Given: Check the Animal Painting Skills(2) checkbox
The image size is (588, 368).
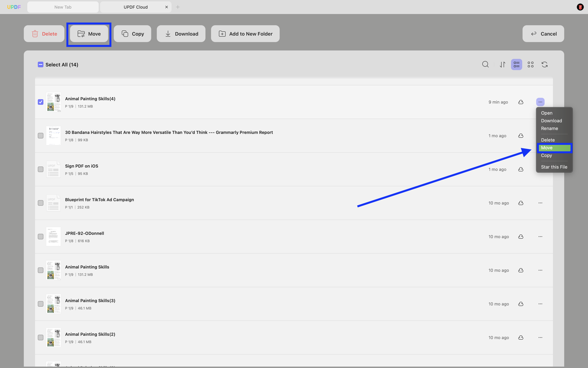Looking at the screenshot, I should pyautogui.click(x=41, y=338).
